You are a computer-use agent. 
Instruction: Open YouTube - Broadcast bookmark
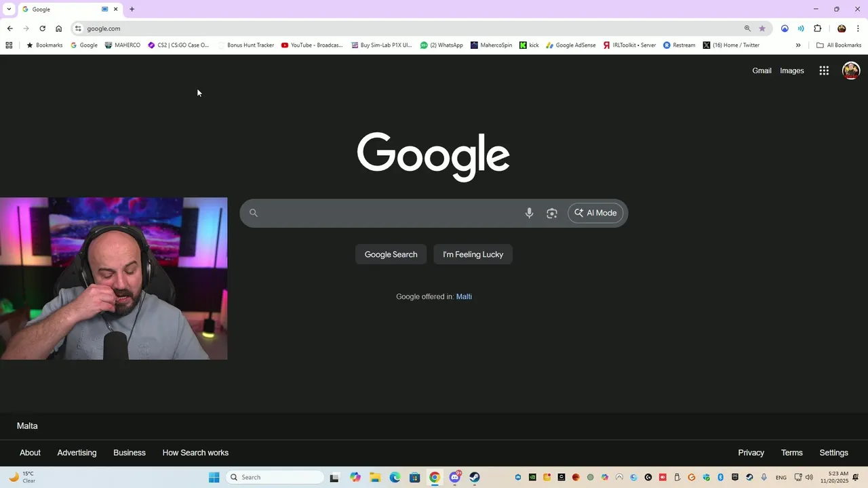pos(312,45)
